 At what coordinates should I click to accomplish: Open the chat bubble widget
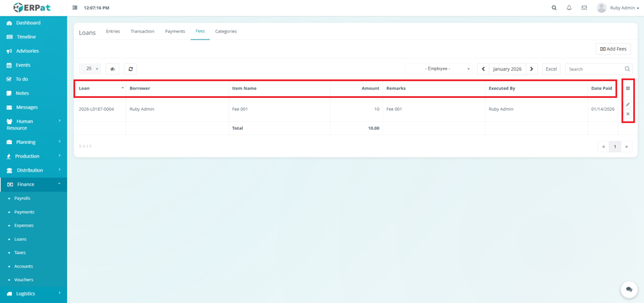[628, 289]
